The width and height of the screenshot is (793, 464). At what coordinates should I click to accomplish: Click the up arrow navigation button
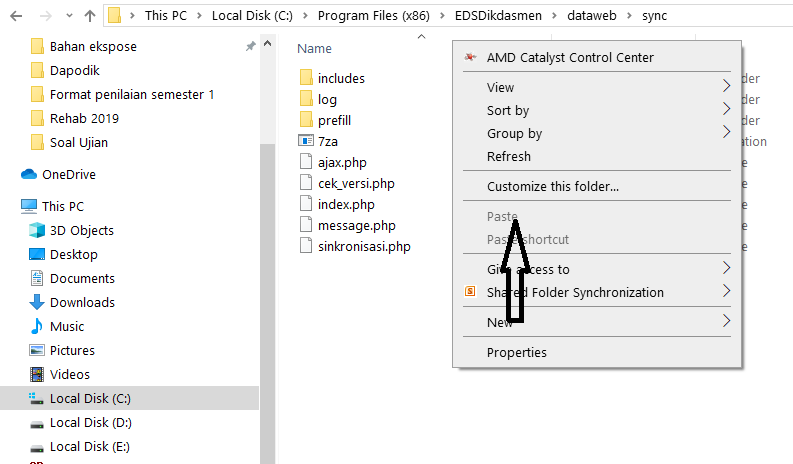coord(89,16)
